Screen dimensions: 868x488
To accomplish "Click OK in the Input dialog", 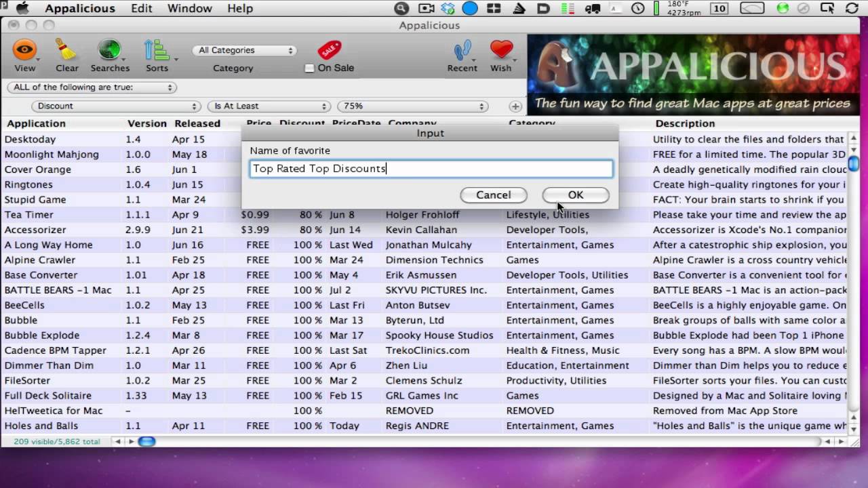I will click(x=576, y=195).
